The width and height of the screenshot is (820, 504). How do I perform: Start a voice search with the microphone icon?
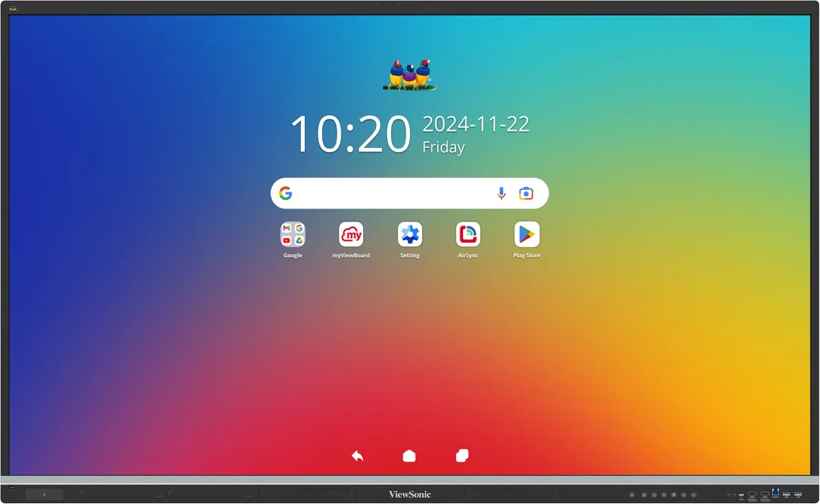(501, 193)
